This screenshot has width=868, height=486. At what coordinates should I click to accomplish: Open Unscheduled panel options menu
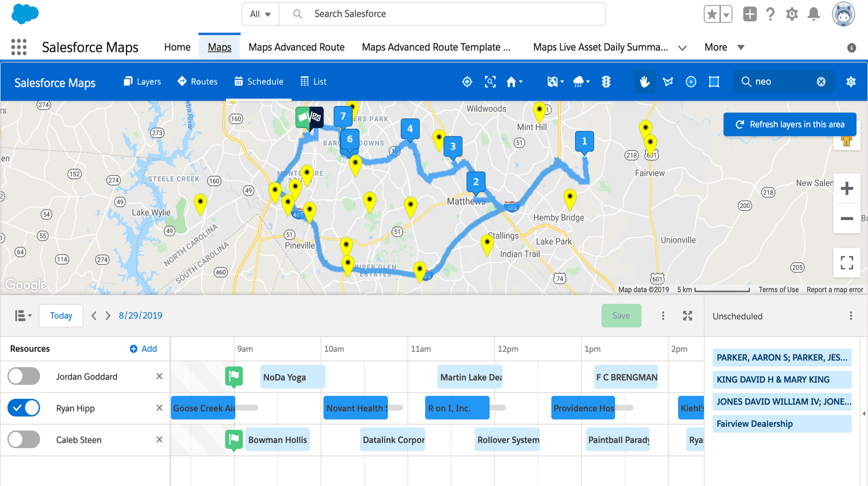click(x=851, y=316)
